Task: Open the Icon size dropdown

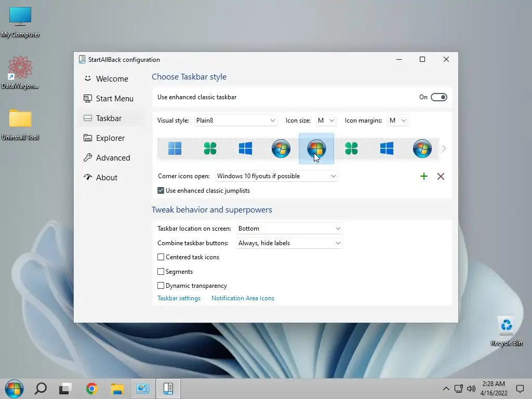Action: pyautogui.click(x=326, y=121)
